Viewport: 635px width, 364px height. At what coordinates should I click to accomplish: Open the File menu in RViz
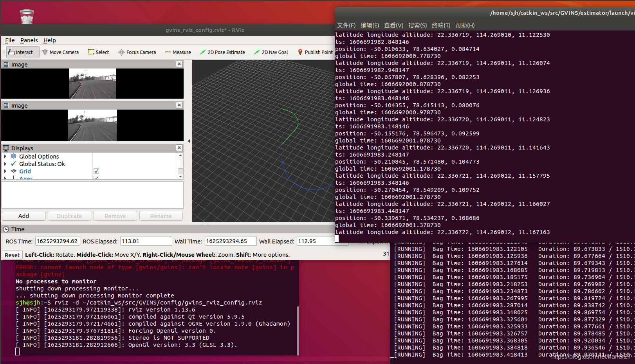coord(10,40)
